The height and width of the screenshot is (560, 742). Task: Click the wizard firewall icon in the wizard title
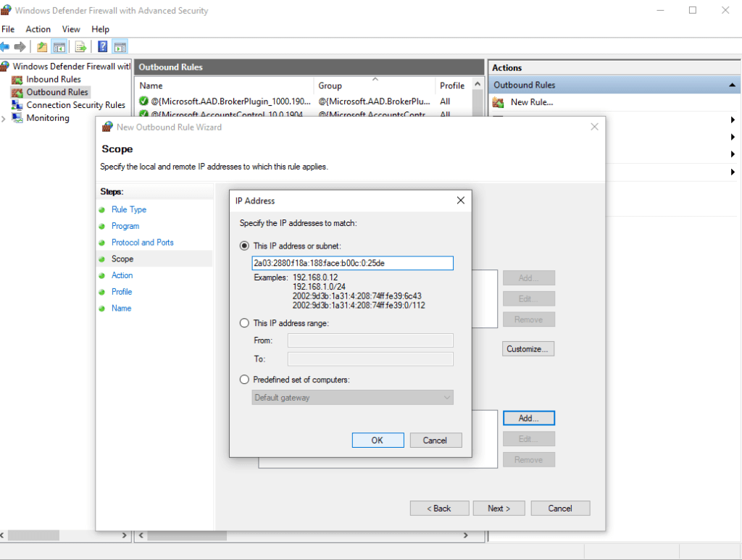click(x=107, y=127)
